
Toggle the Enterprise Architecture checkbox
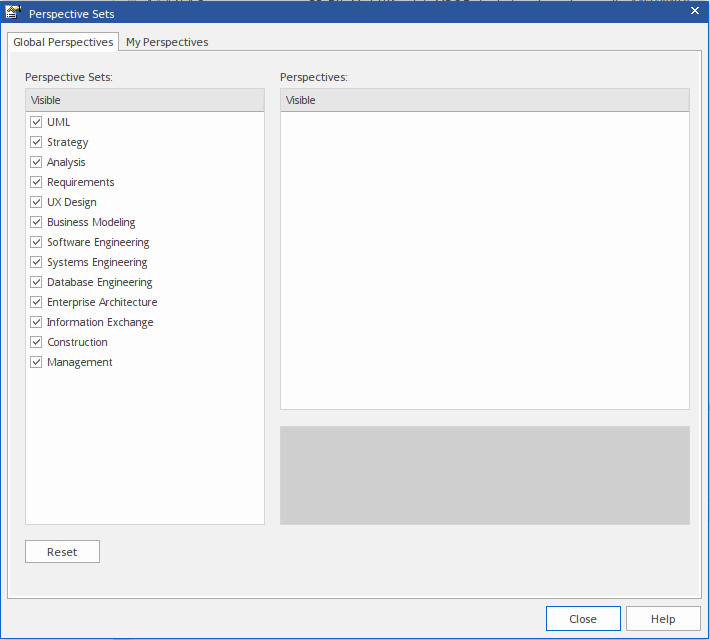coord(36,302)
